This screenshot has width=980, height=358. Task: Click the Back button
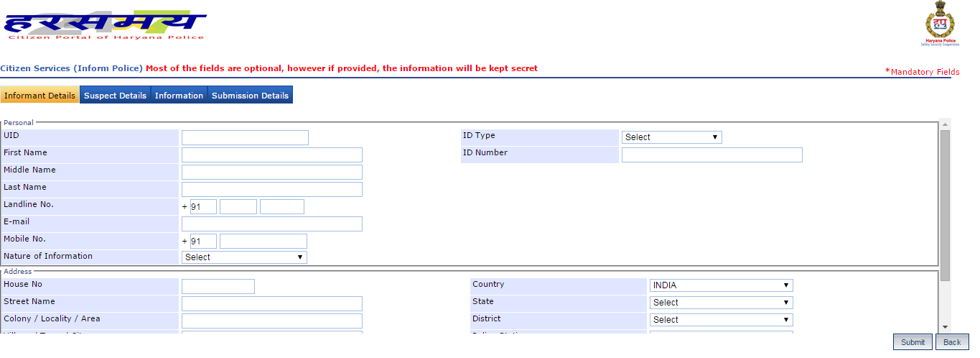click(952, 342)
